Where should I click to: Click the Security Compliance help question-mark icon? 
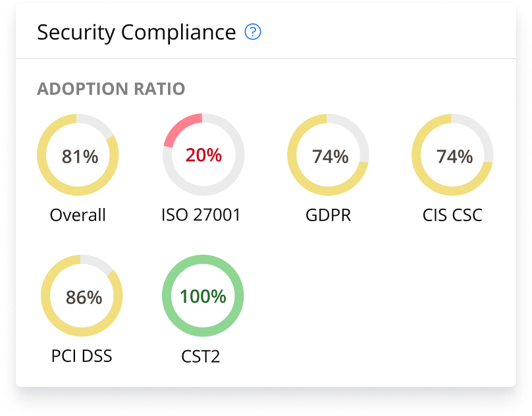tap(253, 32)
